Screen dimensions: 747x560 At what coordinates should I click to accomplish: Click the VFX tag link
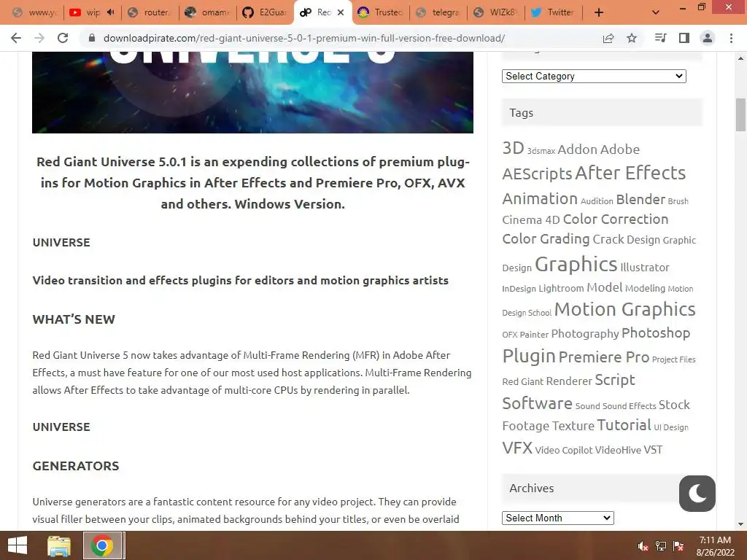coord(517,448)
